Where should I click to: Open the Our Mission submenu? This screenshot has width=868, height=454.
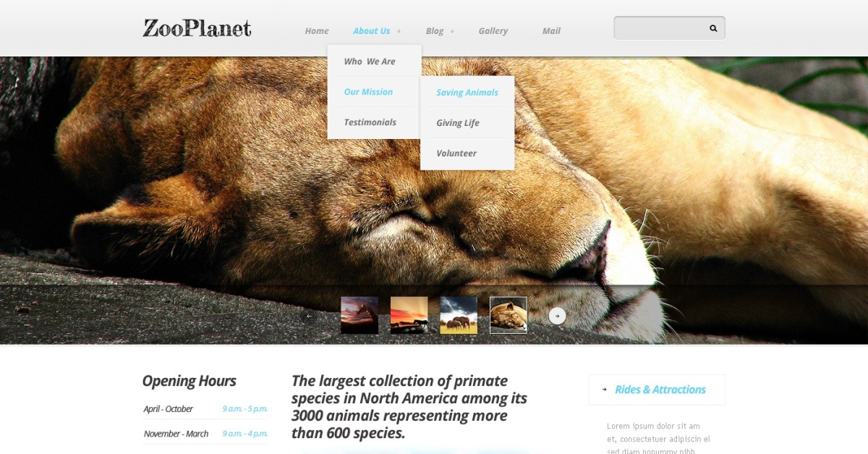click(368, 92)
